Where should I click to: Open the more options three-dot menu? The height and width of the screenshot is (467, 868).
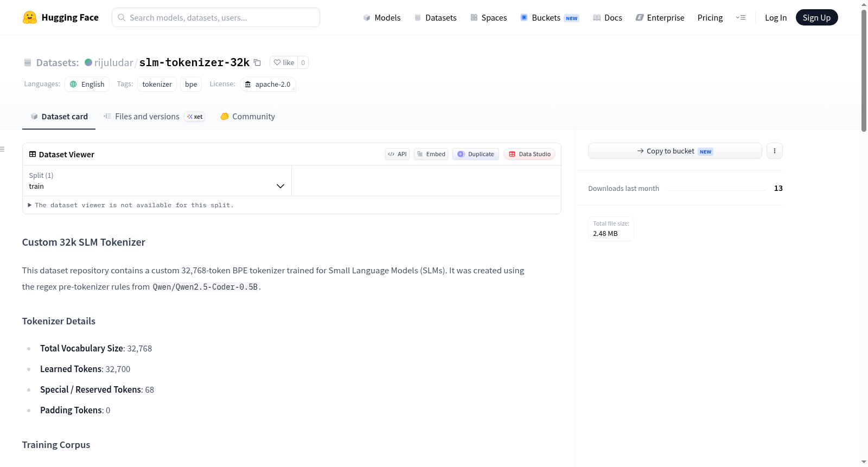[x=775, y=151]
